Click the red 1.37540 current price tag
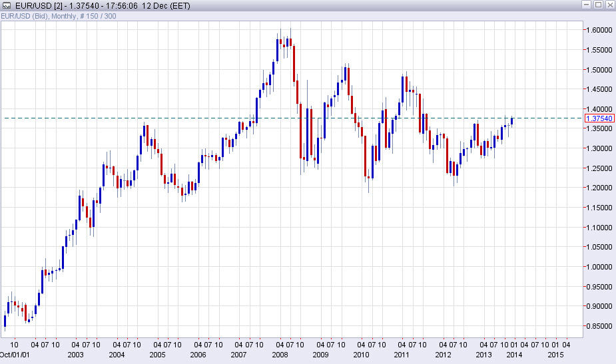 (x=599, y=118)
